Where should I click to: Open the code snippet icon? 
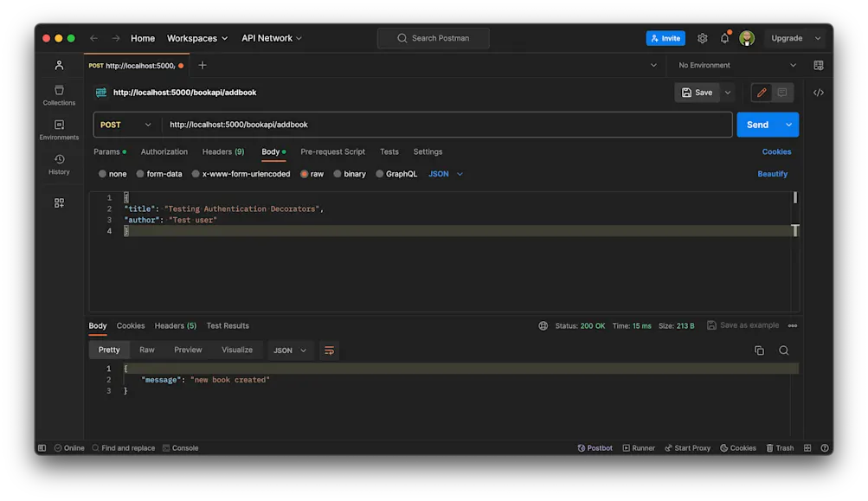click(x=819, y=93)
